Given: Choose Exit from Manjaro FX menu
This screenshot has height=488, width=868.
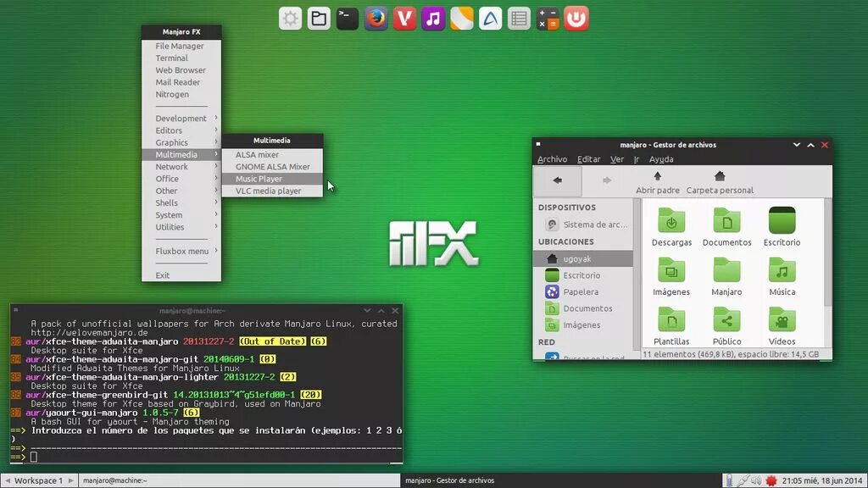Looking at the screenshot, I should (x=181, y=275).
